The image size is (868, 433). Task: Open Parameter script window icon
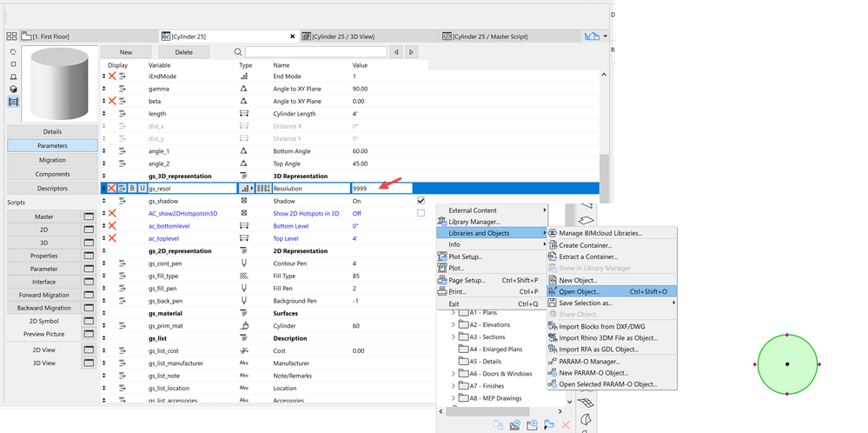pos(89,269)
